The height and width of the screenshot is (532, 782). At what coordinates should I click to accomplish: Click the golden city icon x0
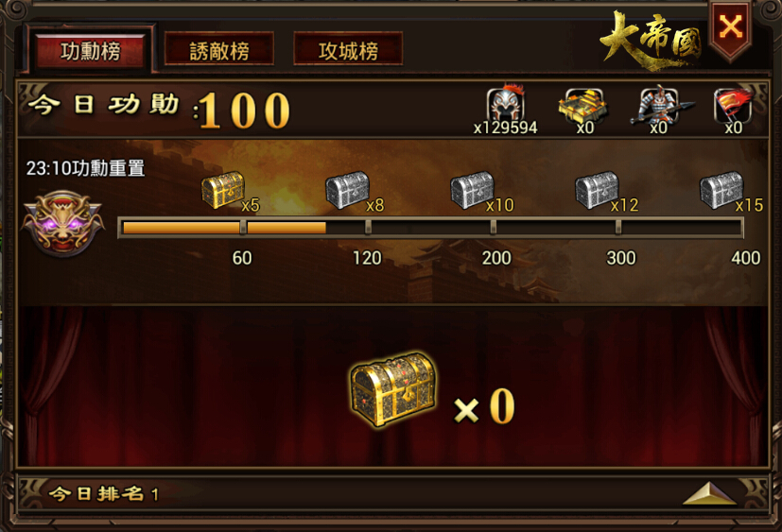(582, 106)
